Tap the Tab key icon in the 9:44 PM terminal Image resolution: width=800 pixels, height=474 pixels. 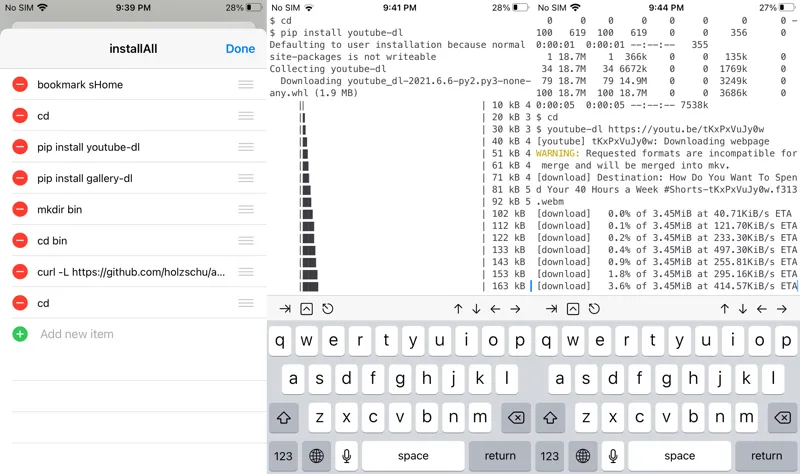click(x=552, y=309)
